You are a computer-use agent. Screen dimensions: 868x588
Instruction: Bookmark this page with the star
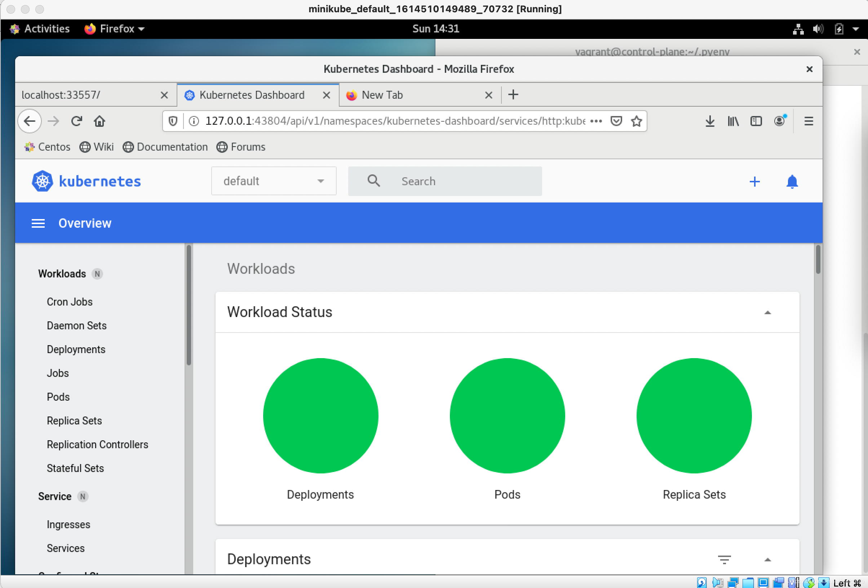click(x=637, y=121)
